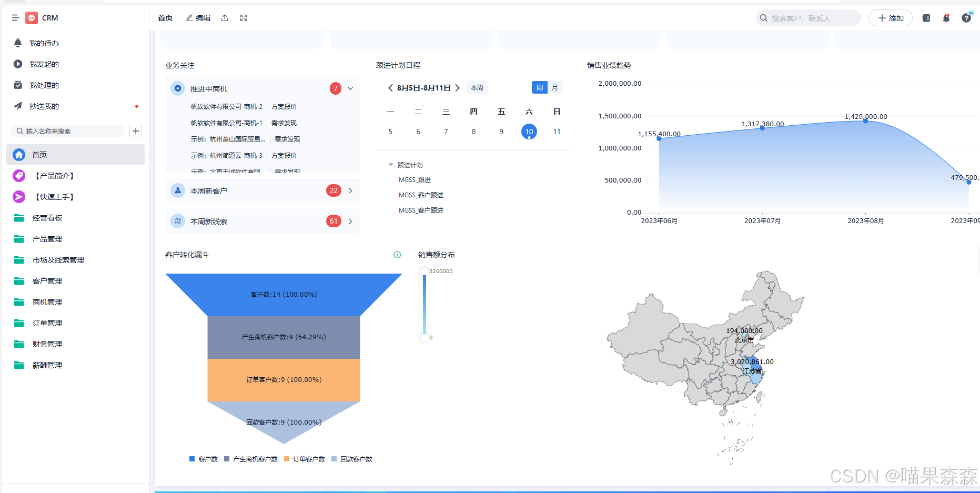Select date 10 in calendar
The width and height of the screenshot is (980, 493).
529,132
